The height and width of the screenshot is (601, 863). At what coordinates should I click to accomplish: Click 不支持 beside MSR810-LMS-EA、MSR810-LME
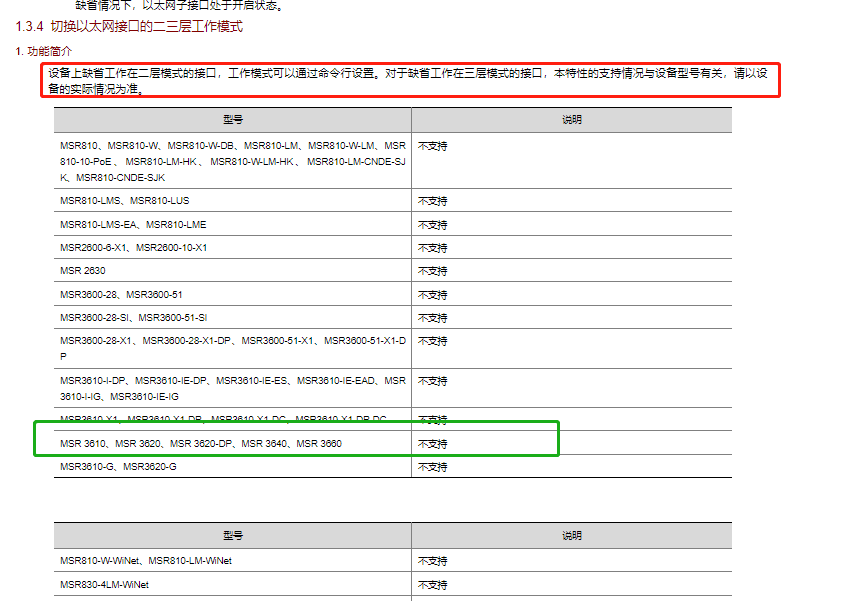click(433, 225)
